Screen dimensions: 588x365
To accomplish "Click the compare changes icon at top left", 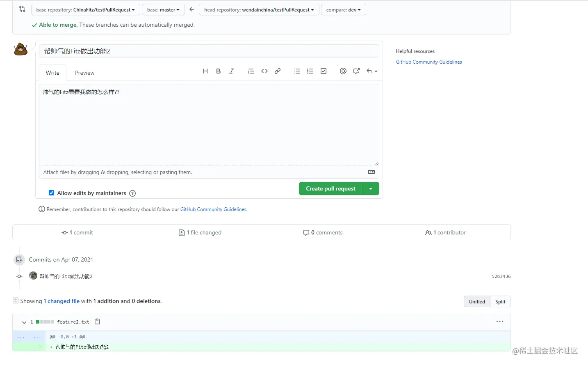I will (x=22, y=9).
